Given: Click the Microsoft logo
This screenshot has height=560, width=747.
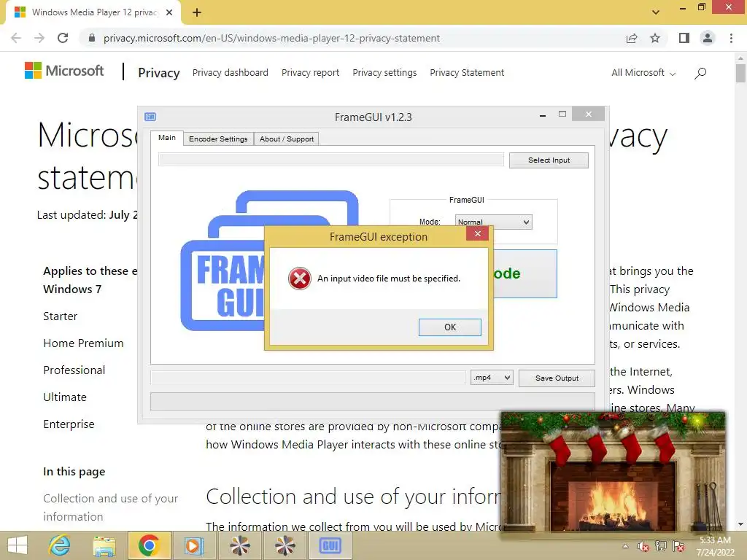Looking at the screenshot, I should pos(64,71).
